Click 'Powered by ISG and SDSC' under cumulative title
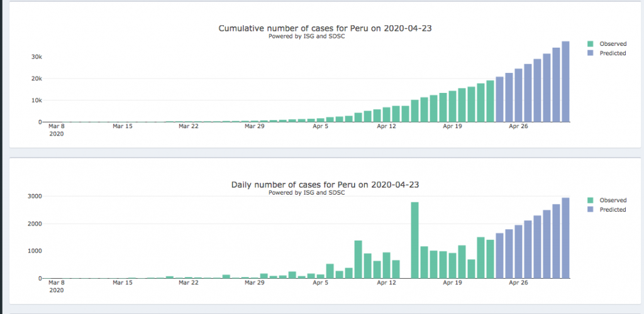644x314 pixels. 306,36
